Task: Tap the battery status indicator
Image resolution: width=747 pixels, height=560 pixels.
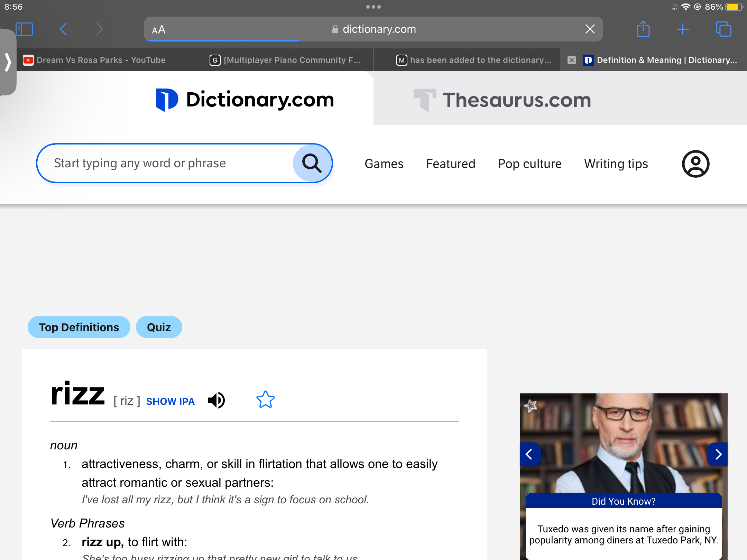Action: click(734, 7)
